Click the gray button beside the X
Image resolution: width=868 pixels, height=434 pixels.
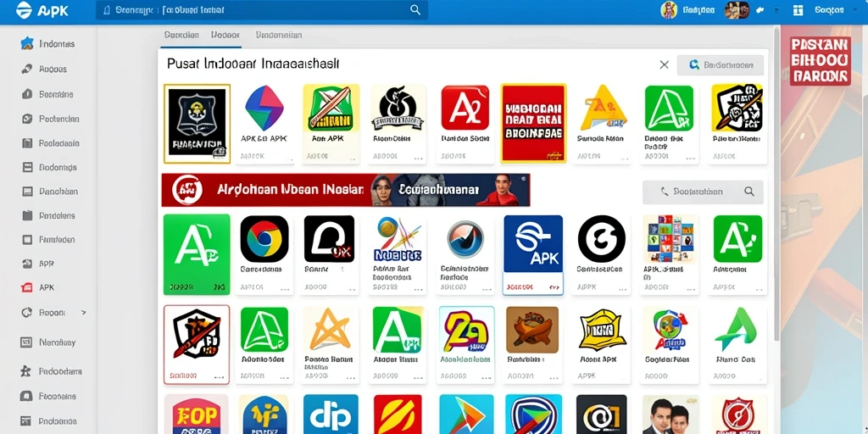click(721, 64)
